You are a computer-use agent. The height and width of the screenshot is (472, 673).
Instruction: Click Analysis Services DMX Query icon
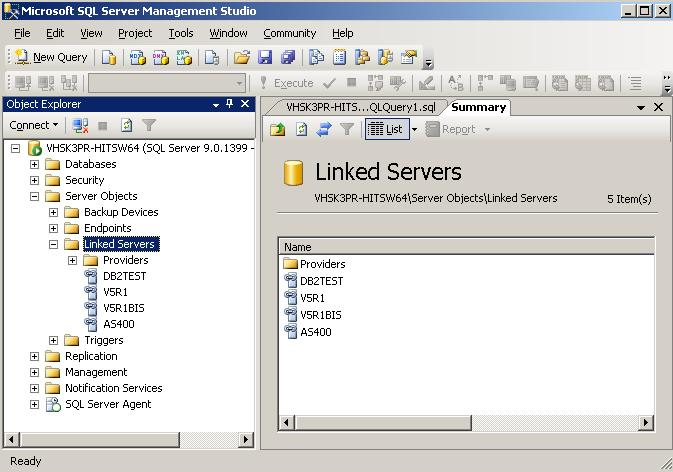click(161, 57)
